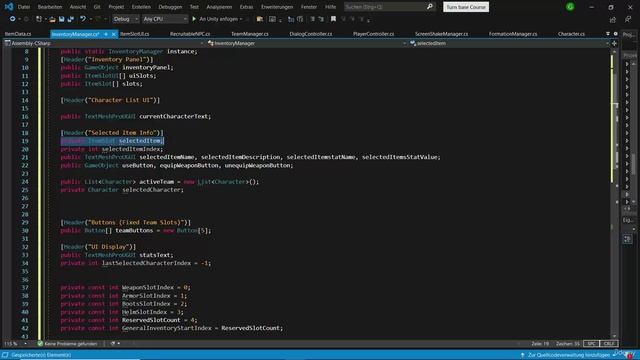Click the Turn base Course solution button

point(466,7)
